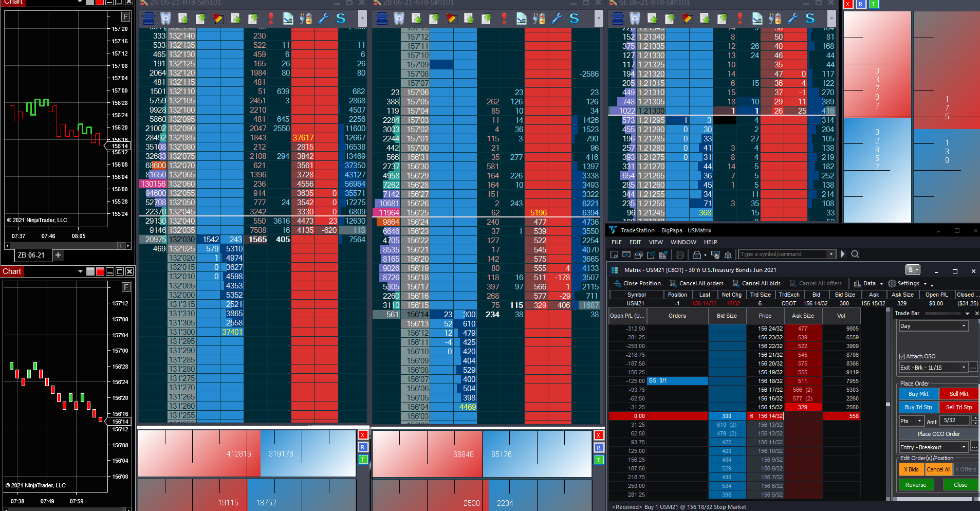Viewport: 980px width, 511px height.
Task: Click the red X button beside ZN volume bars
Action: (363, 435)
